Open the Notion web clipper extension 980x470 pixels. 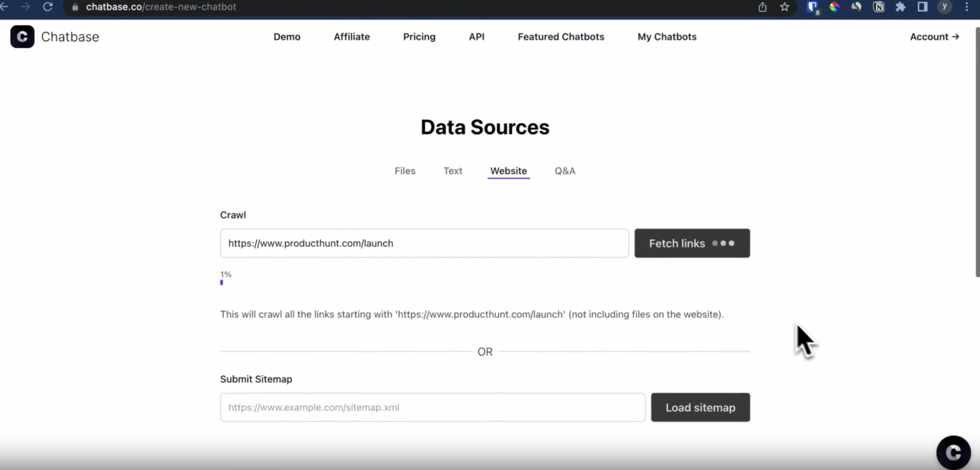click(878, 7)
